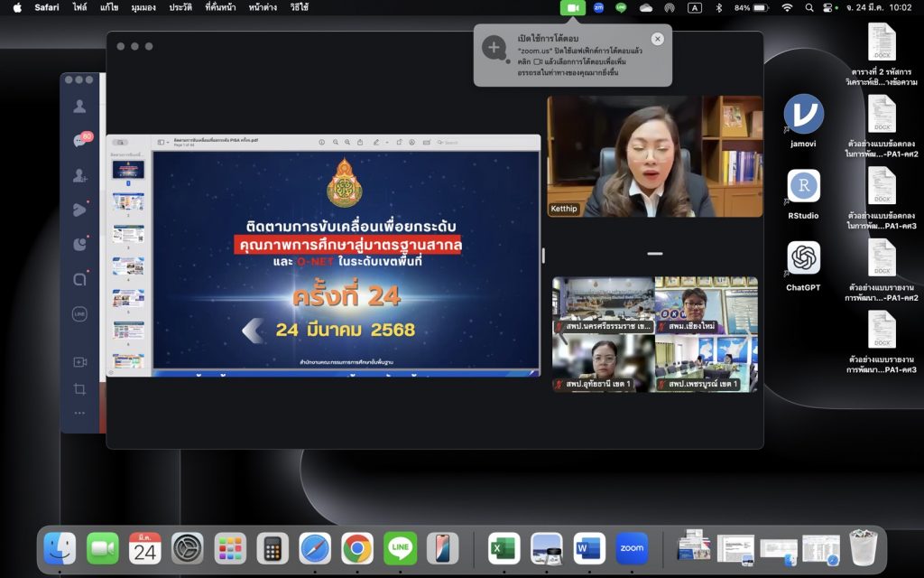Click the green camera status icon in menu bar
924x578 pixels.
pyautogui.click(x=572, y=7)
